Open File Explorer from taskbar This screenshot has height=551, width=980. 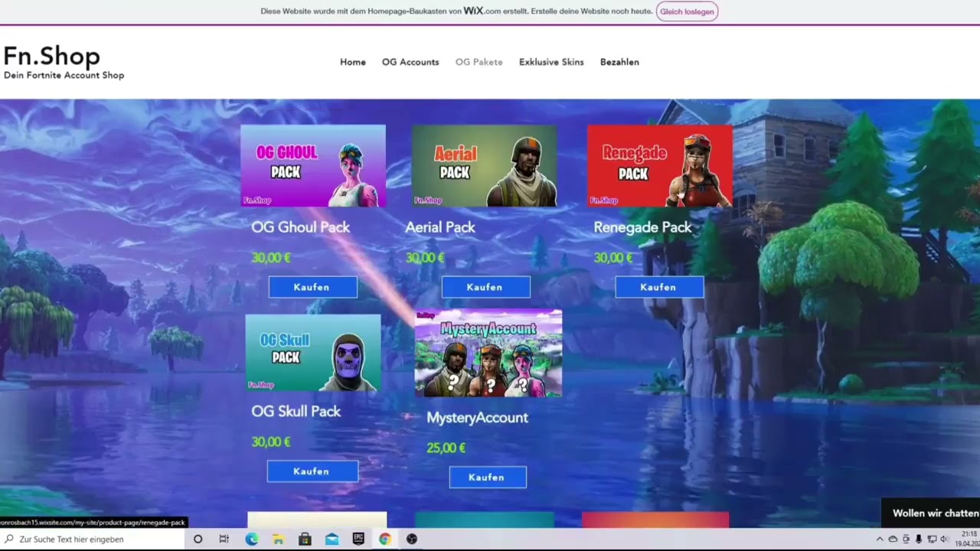[x=278, y=539]
